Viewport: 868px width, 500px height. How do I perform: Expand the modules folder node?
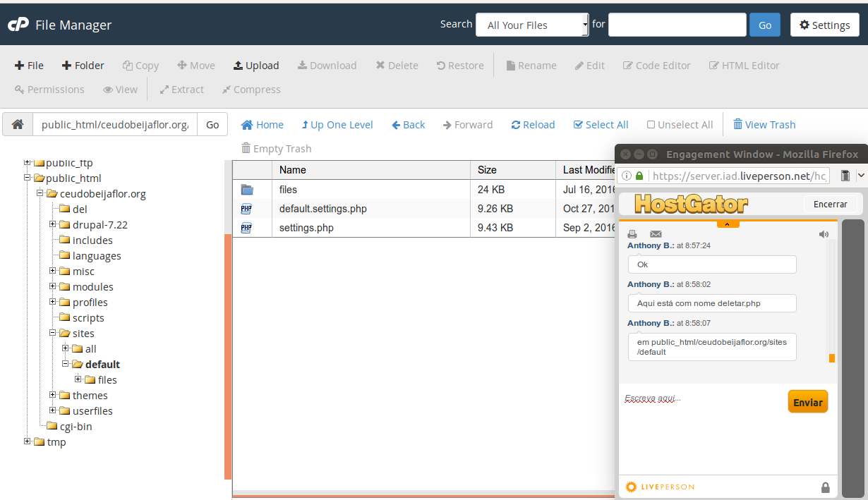53,286
